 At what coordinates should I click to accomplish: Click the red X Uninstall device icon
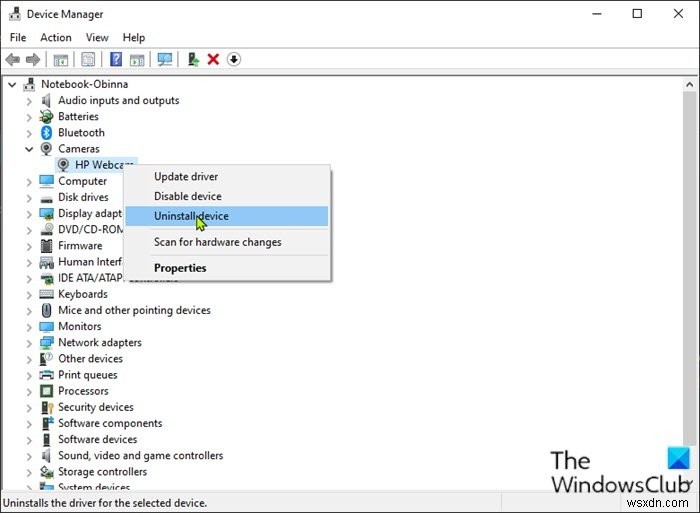click(213, 59)
